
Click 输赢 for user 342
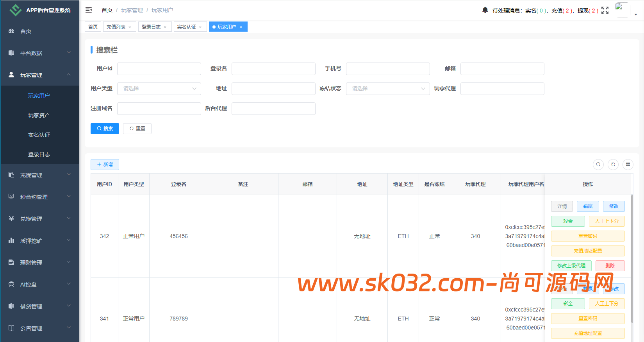click(588, 206)
